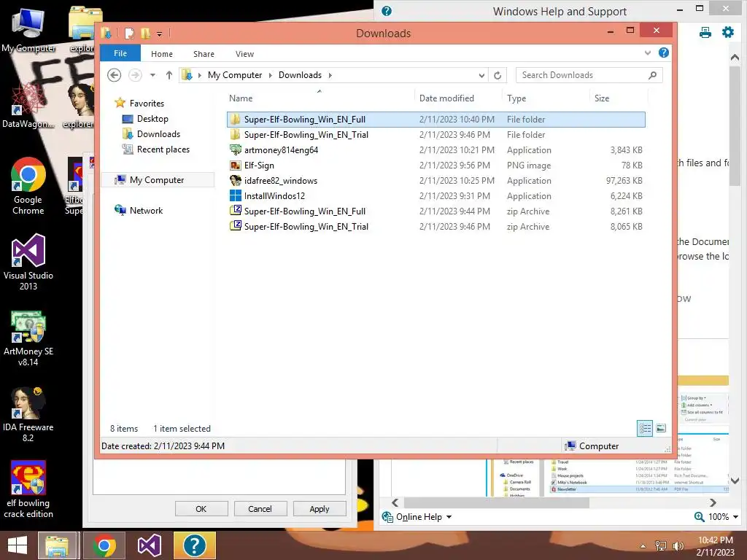747x560 pixels.
Task: Open IDA Freeware 8.2 desktop shortcut
Action: pos(28,414)
